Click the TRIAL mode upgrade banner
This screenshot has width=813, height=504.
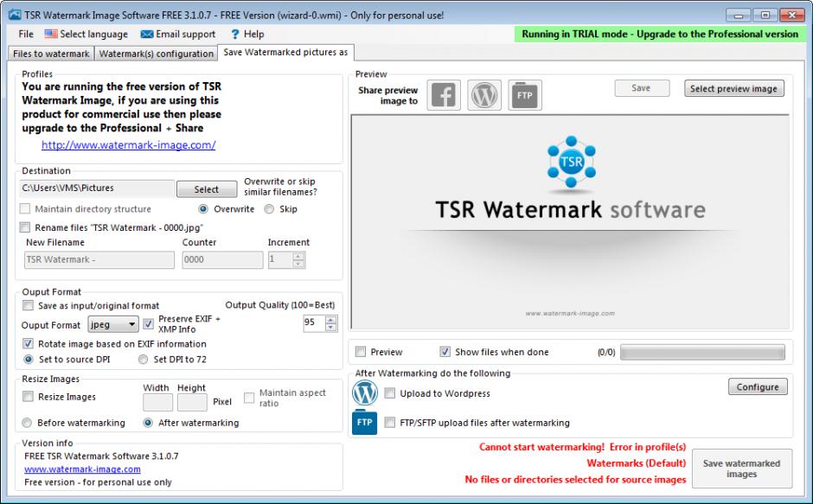tap(660, 35)
